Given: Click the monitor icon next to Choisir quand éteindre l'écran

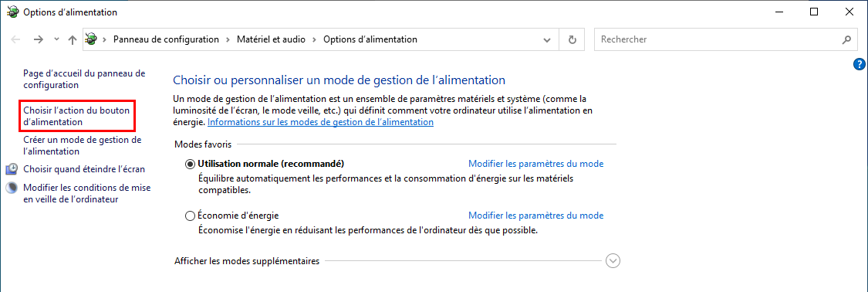Looking at the screenshot, I should 11,169.
